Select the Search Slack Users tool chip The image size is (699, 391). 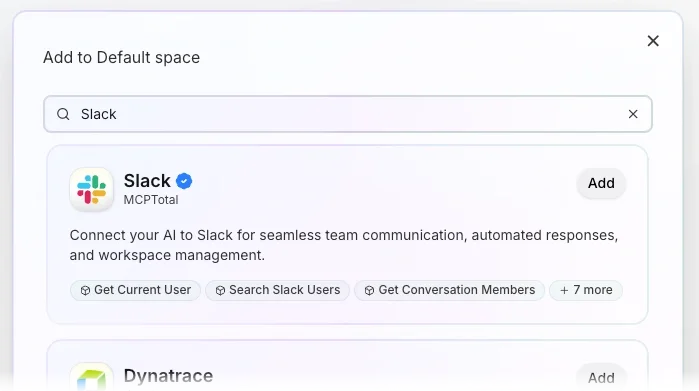tap(277, 290)
